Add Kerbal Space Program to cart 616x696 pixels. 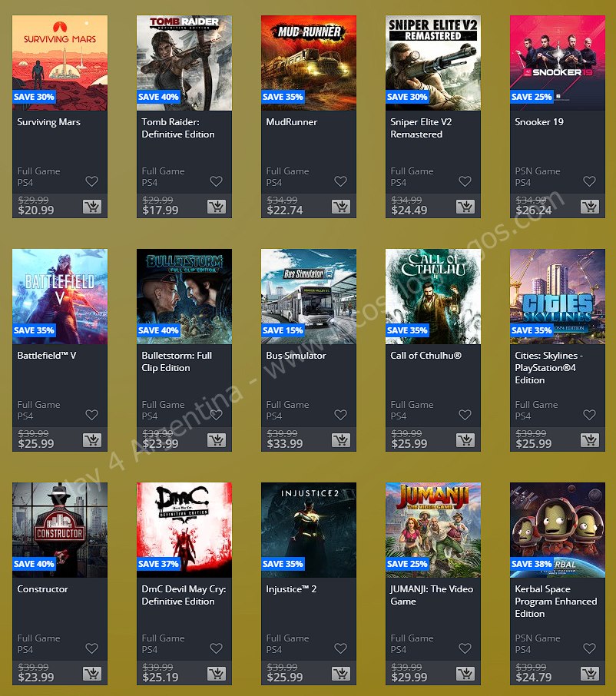[590, 674]
